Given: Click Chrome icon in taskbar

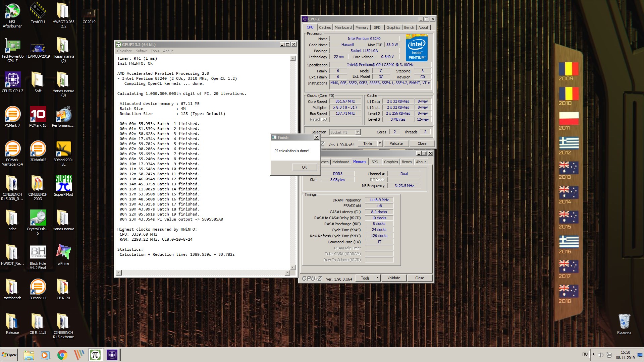Looking at the screenshot, I should 62,355.
